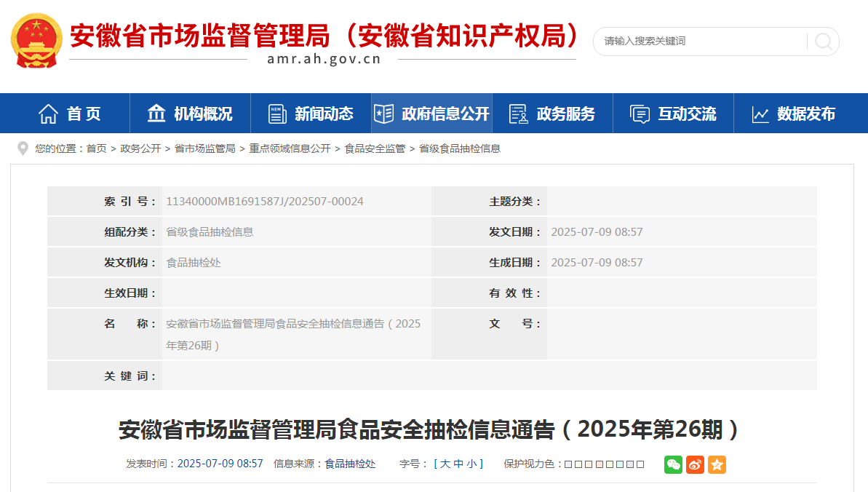The height and width of the screenshot is (492, 868).
Task: Open 政府信息公开 navigation tab
Action: 431,114
